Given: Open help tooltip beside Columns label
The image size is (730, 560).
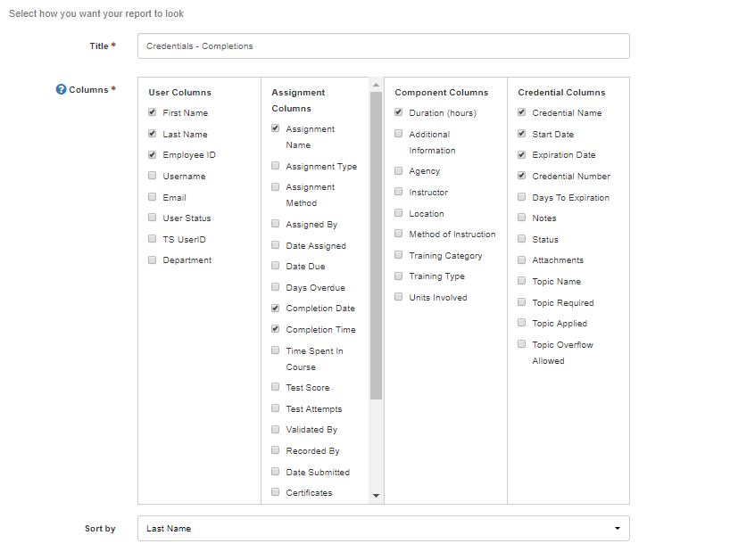Looking at the screenshot, I should point(59,88).
